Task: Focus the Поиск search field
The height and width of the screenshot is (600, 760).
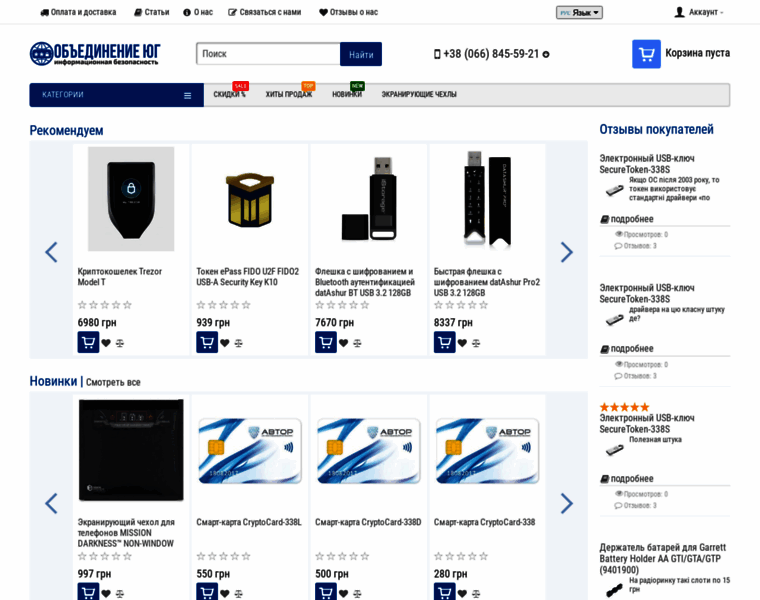Action: point(268,54)
